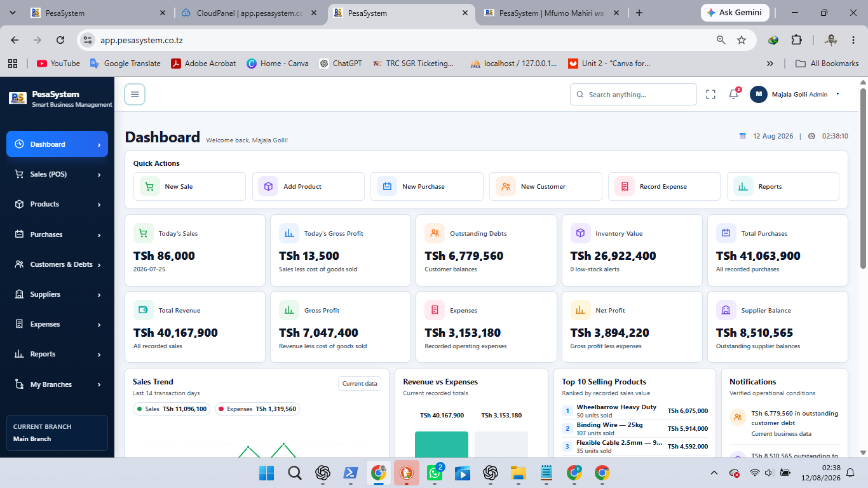868x488 pixels.
Task: Select the Wheelbarrow Heavy Duty product row
Action: click(x=635, y=411)
